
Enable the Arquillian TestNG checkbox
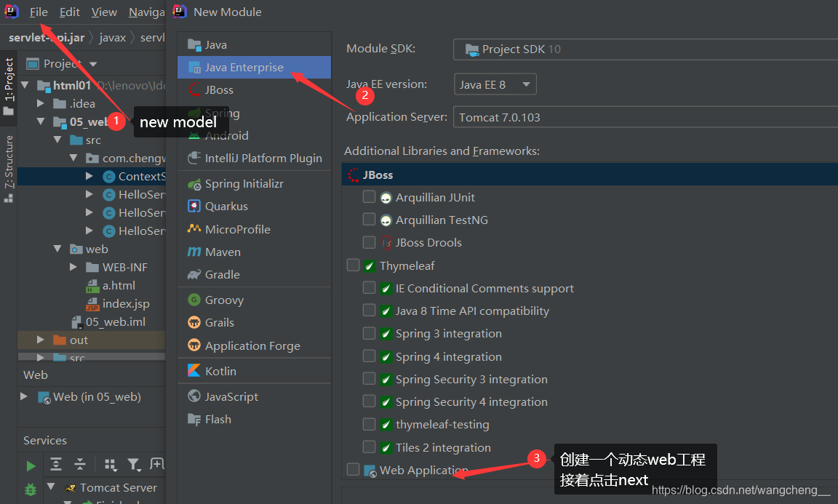tap(369, 219)
